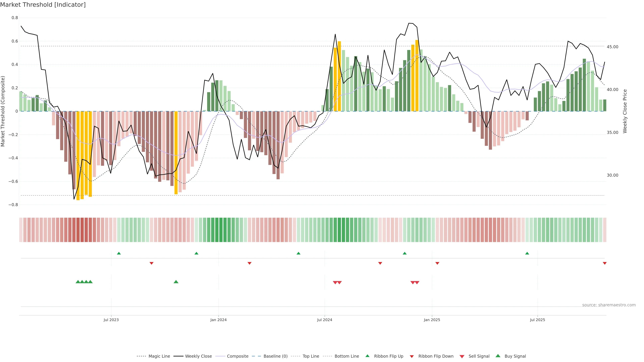The height and width of the screenshot is (362, 644).
Task: Click the Ribbon Flip Down legend triangle
Action: tap(412, 356)
